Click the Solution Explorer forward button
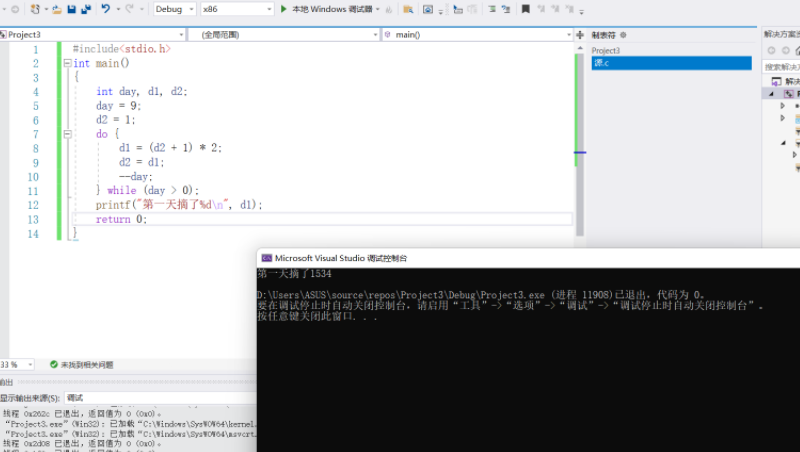Viewport: 800px width, 452px height. point(786,51)
